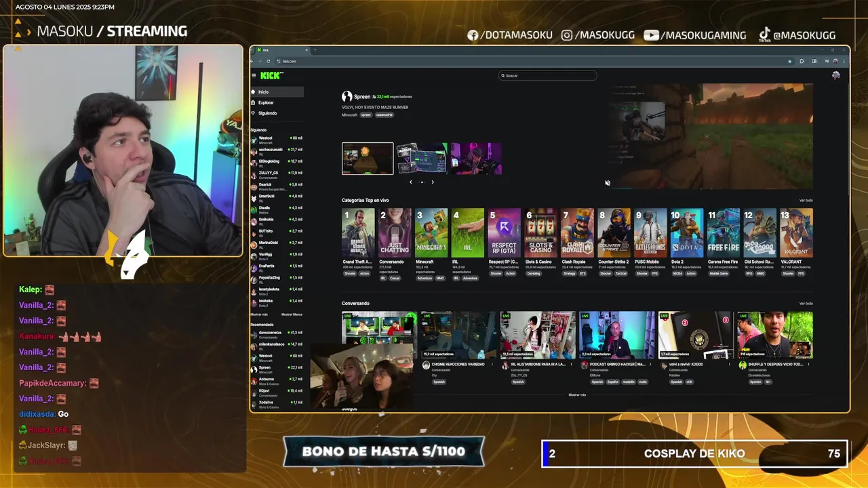868x488 pixels.
Task: Select the third featured stream thumbnail
Action: point(476,159)
